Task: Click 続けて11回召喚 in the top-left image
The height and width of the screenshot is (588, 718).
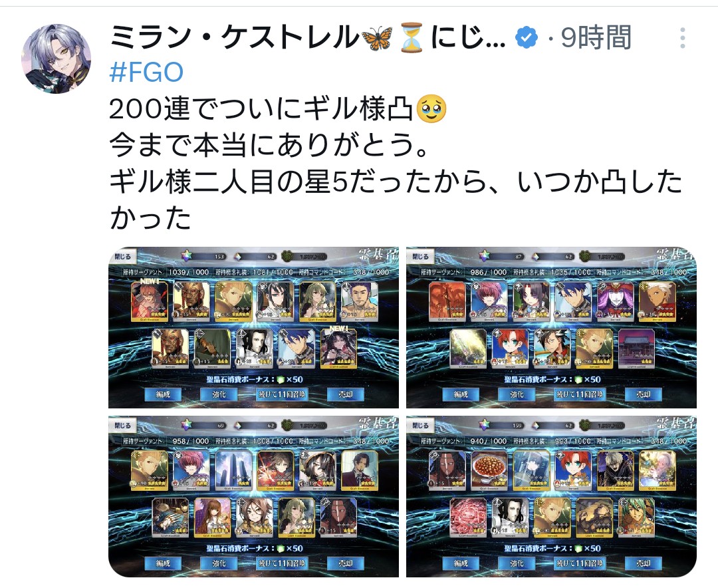Action: 281,394
